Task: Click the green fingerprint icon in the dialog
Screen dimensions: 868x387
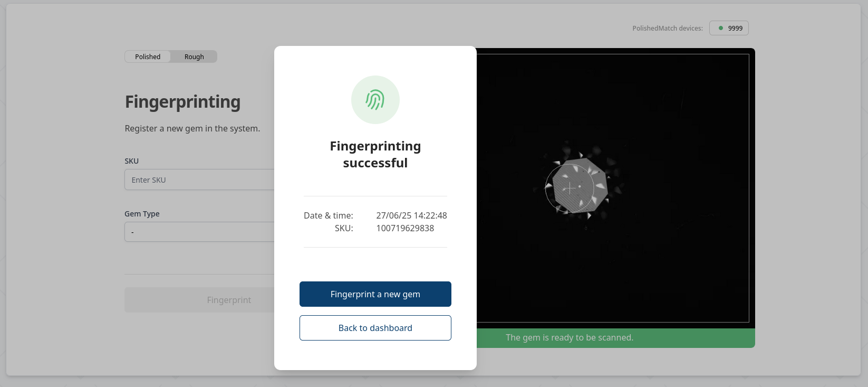Action: pyautogui.click(x=375, y=100)
